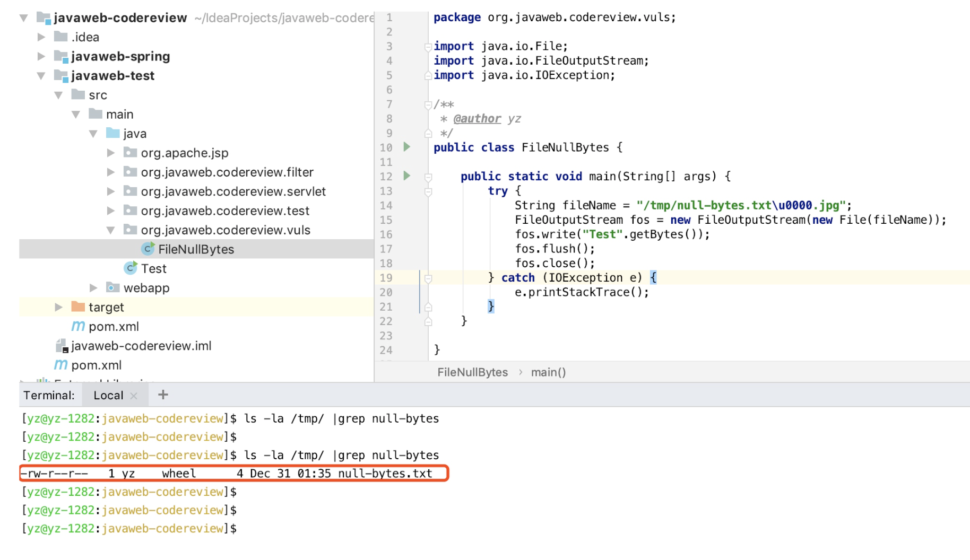
Task: Expand the webapp folder
Action: 93,288
